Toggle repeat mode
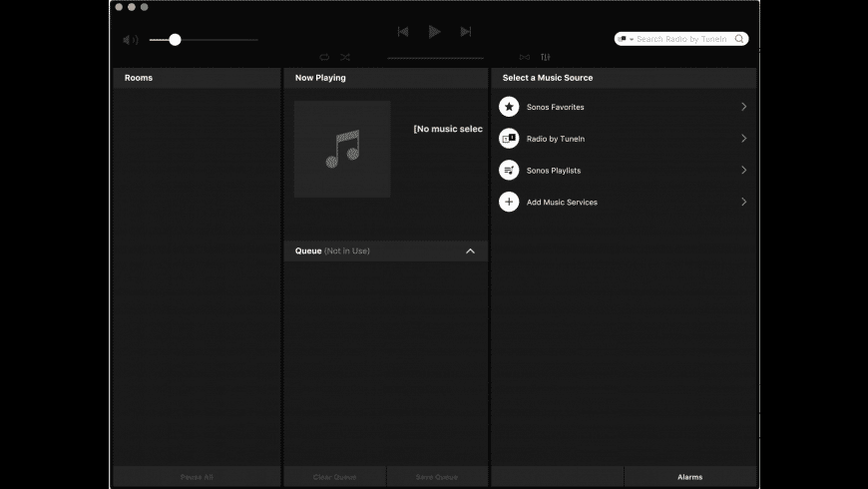Image resolution: width=868 pixels, height=489 pixels. [x=324, y=57]
